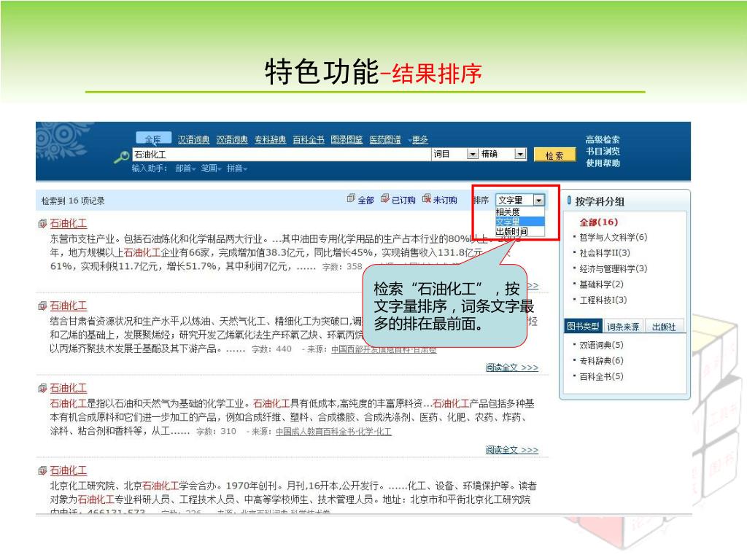Screen dimensions: 747x560
Task: Choose 文字量 in sort list
Action: [519, 222]
